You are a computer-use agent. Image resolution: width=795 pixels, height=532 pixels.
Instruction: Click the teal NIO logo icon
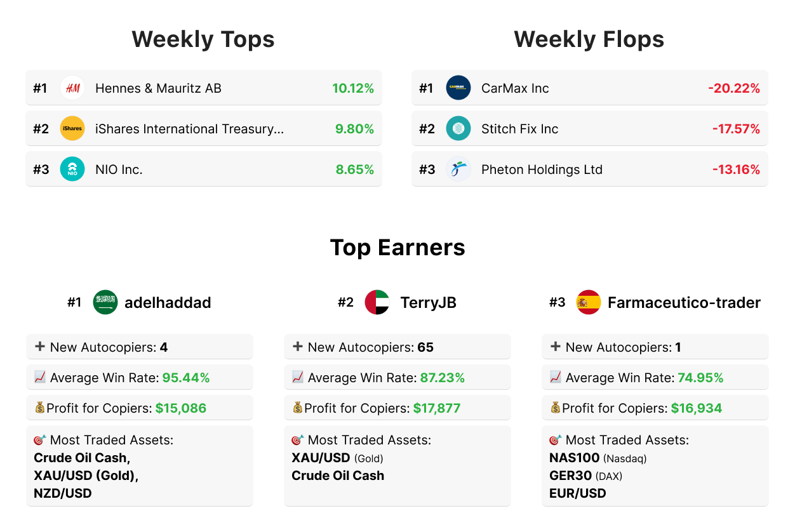coord(72,170)
